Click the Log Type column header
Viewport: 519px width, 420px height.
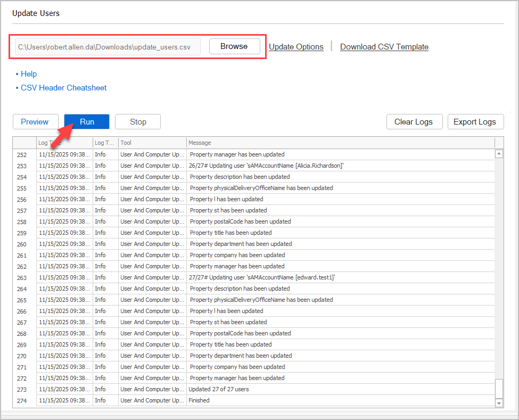click(104, 143)
